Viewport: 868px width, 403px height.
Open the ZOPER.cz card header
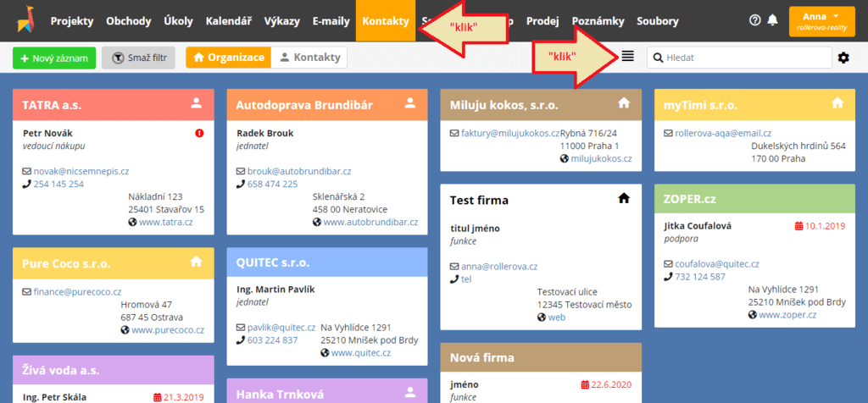(754, 198)
